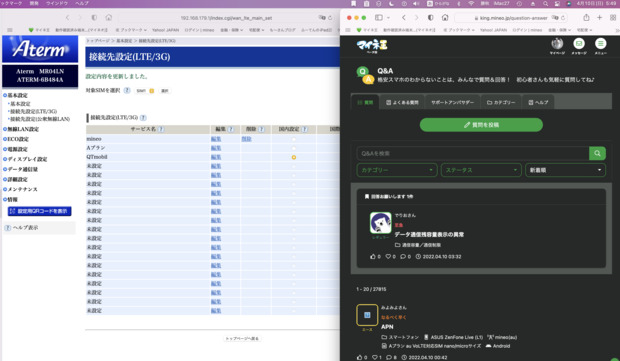Switch to the サポートアンバサダー tab
This screenshot has height=361, width=620.
[452, 102]
